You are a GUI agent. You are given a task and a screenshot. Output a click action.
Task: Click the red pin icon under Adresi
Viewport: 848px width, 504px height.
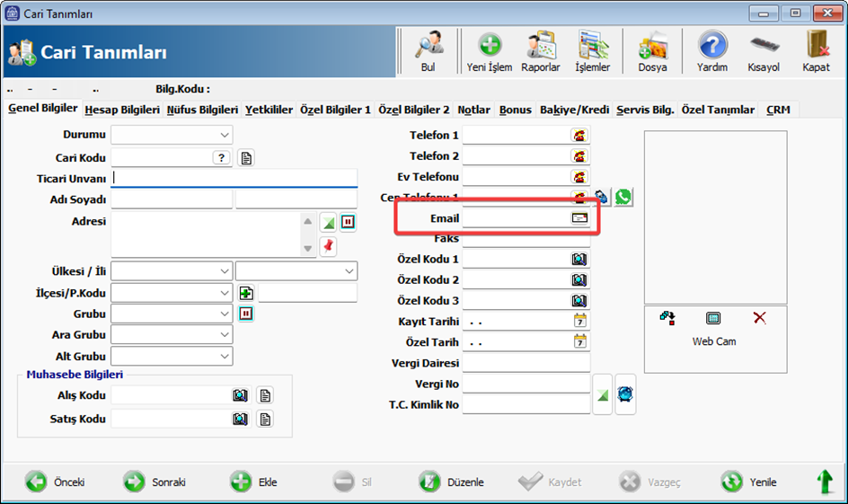(328, 244)
